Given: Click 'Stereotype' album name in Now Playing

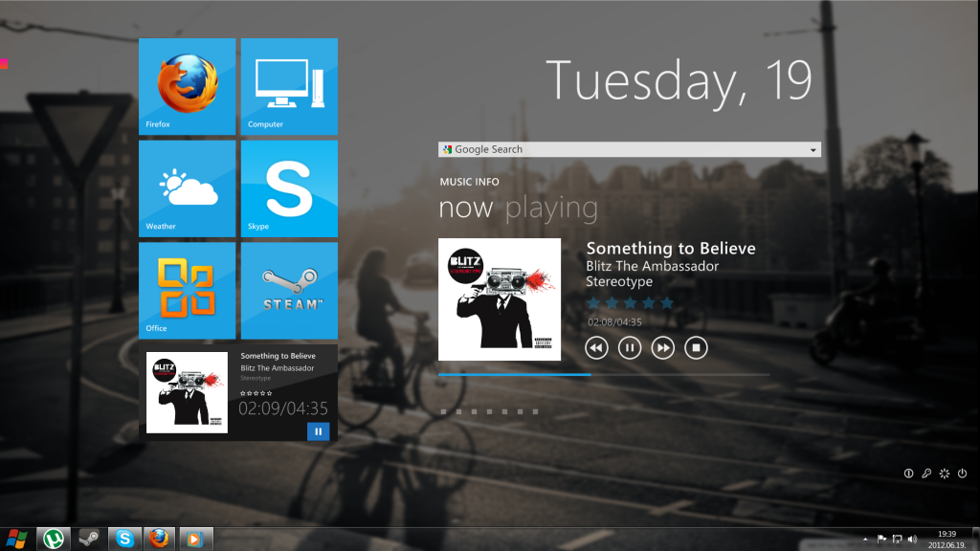Looking at the screenshot, I should click(x=619, y=282).
